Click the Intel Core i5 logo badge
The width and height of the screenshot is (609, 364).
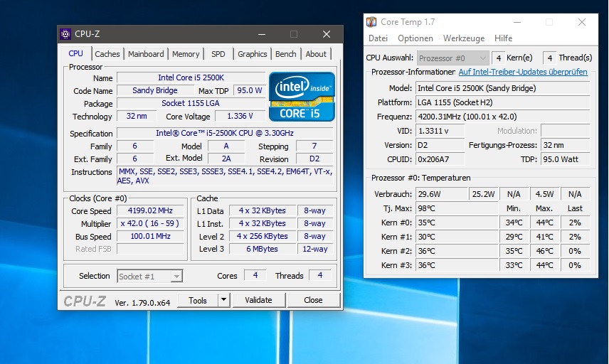(x=302, y=97)
